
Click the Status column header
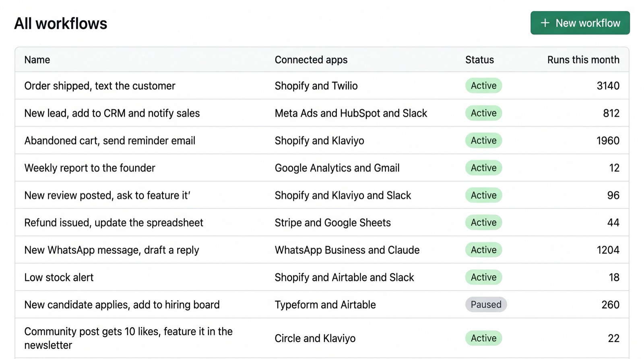pyautogui.click(x=479, y=60)
